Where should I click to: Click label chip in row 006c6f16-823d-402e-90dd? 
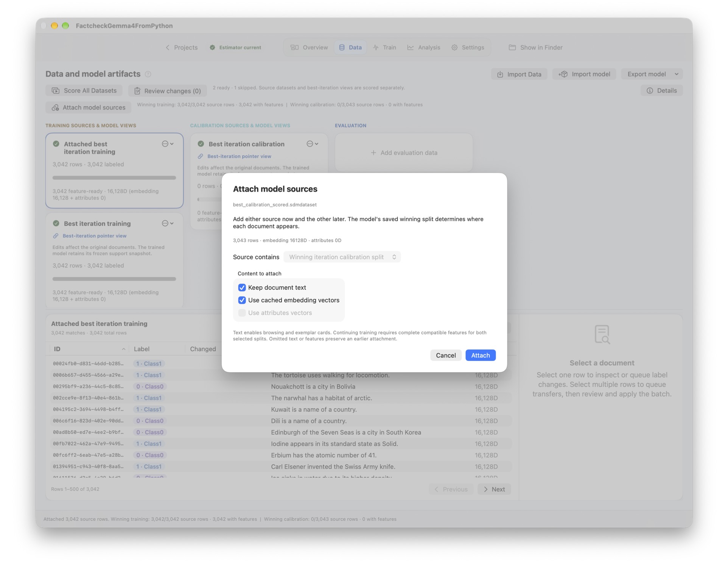(x=149, y=421)
